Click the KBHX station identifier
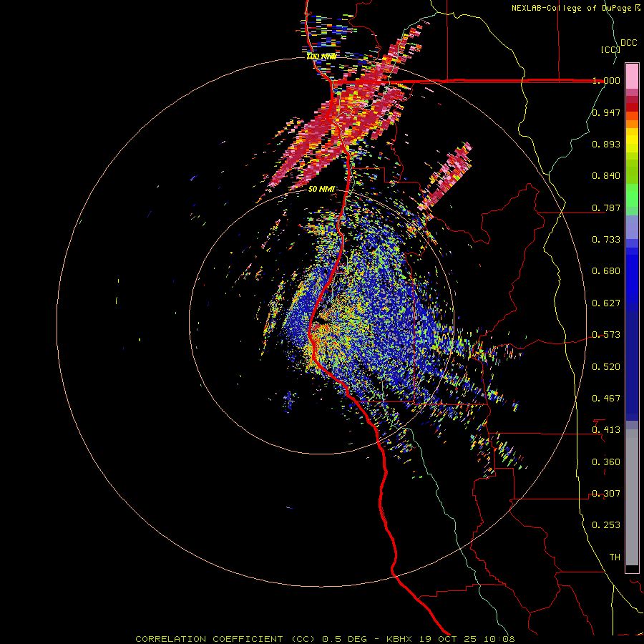644x644 pixels. point(399,639)
